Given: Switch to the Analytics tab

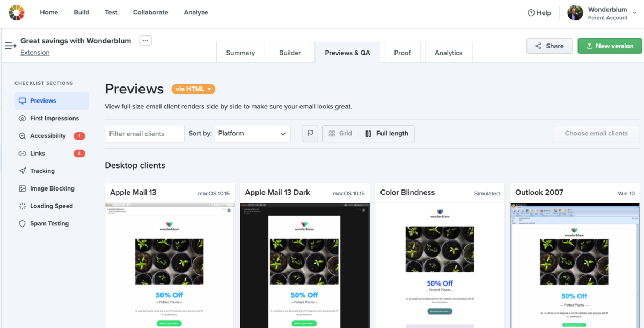Looking at the screenshot, I should click(x=448, y=53).
